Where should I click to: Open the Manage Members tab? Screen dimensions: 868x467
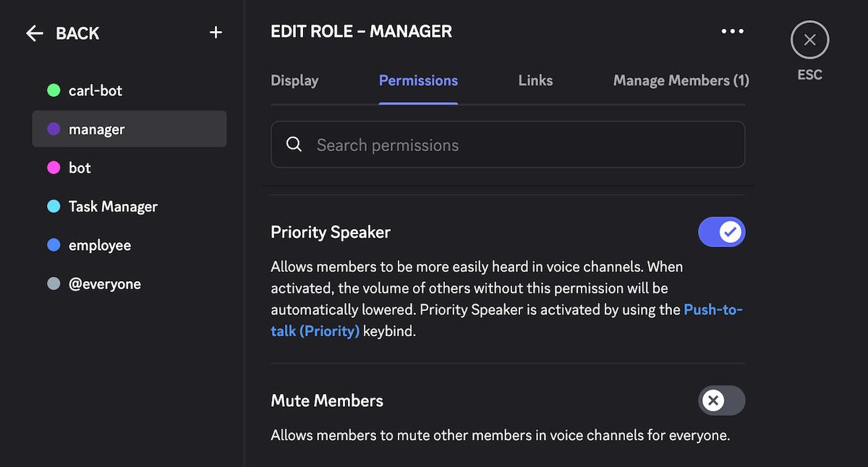(681, 80)
